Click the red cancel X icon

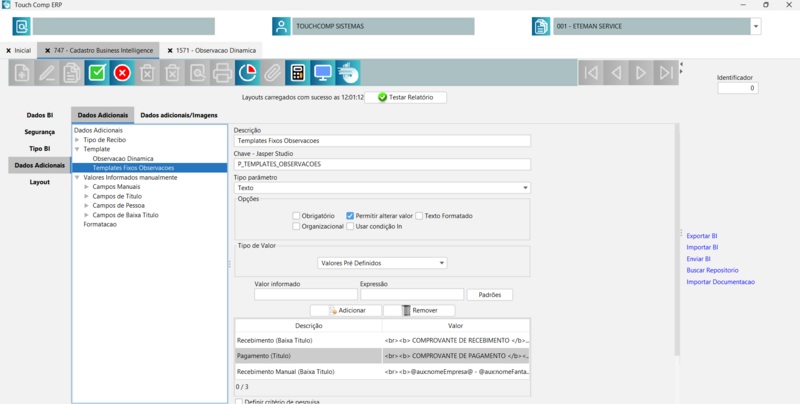122,72
